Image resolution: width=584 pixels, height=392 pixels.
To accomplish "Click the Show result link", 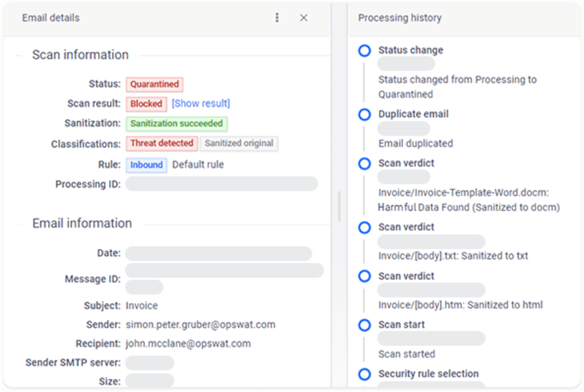I will pos(201,103).
